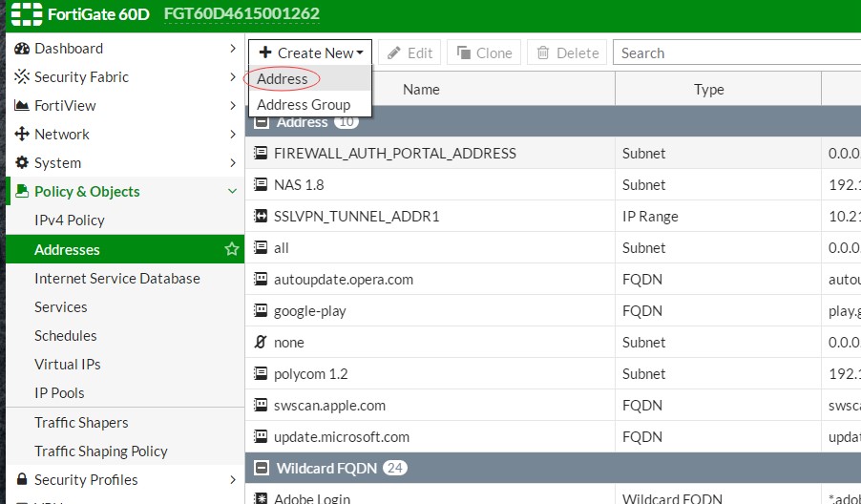Collapse the Wildcard FQDN section

click(x=262, y=468)
